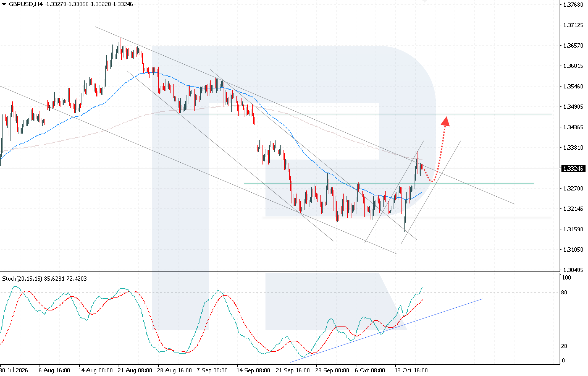588x376 pixels.
Task: Click the 13 Oct 16:00 time label
Action: point(411,370)
